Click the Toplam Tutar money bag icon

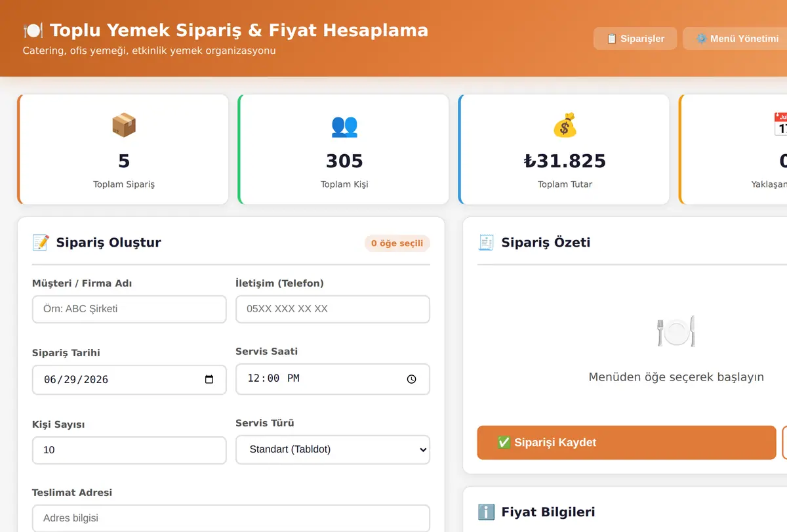tap(565, 125)
